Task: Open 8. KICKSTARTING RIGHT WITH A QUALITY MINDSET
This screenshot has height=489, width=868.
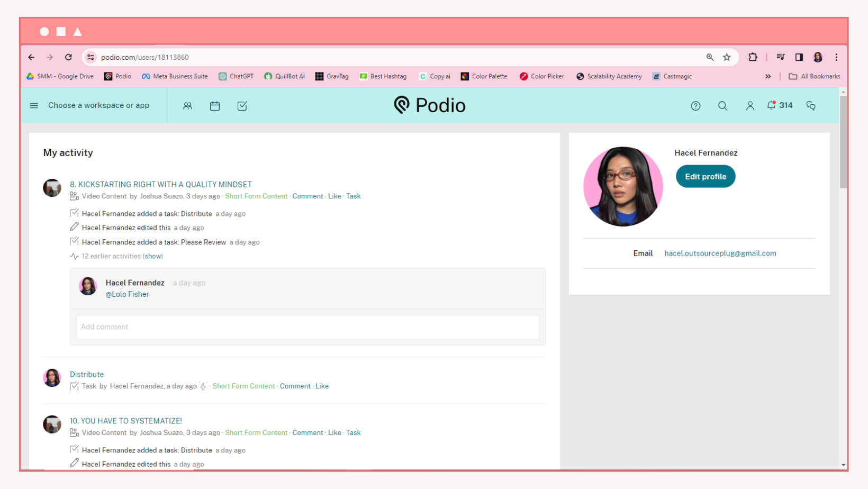Action: [161, 184]
